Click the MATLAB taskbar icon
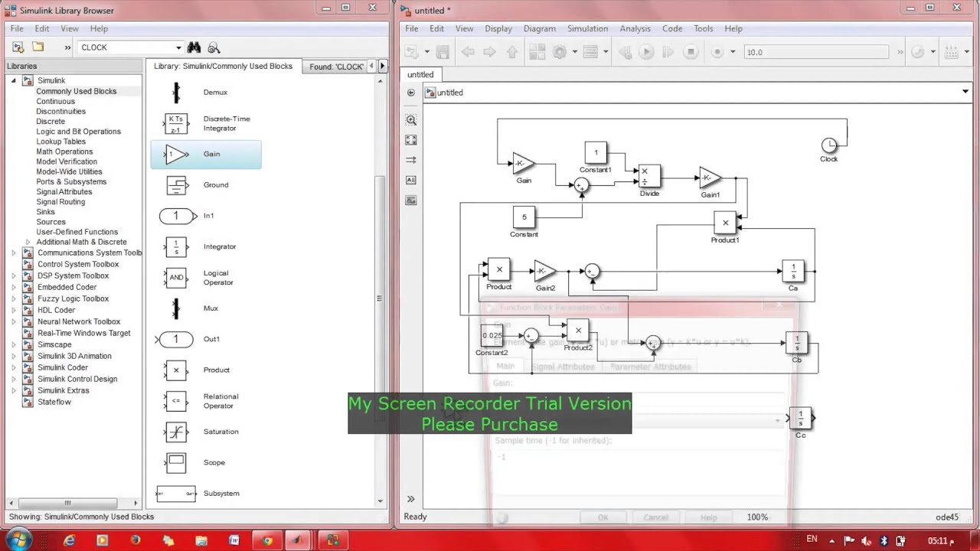This screenshot has height=551, width=980. pyautogui.click(x=299, y=540)
